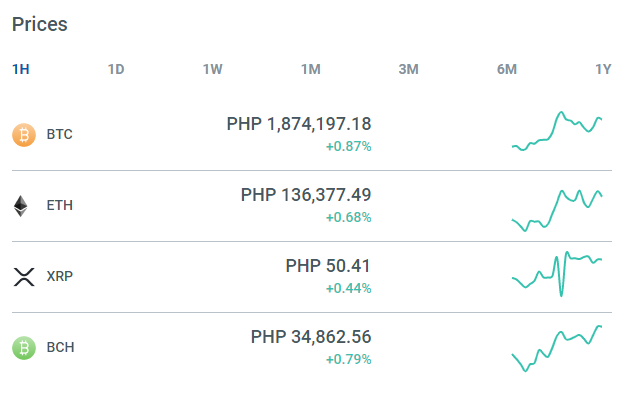Viewport: 636px width, 418px height.
Task: Click the green Bitcoin Cash icon
Action: coord(24,348)
